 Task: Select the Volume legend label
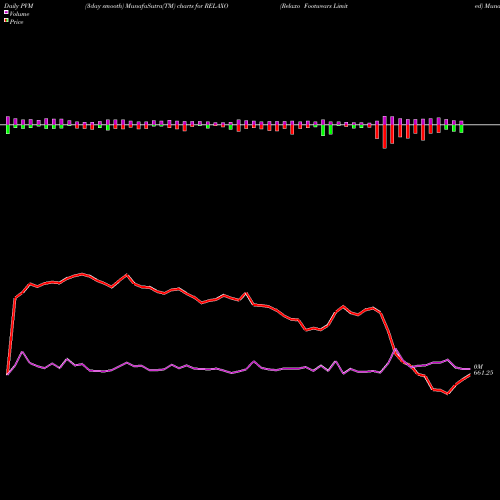(x=19, y=14)
